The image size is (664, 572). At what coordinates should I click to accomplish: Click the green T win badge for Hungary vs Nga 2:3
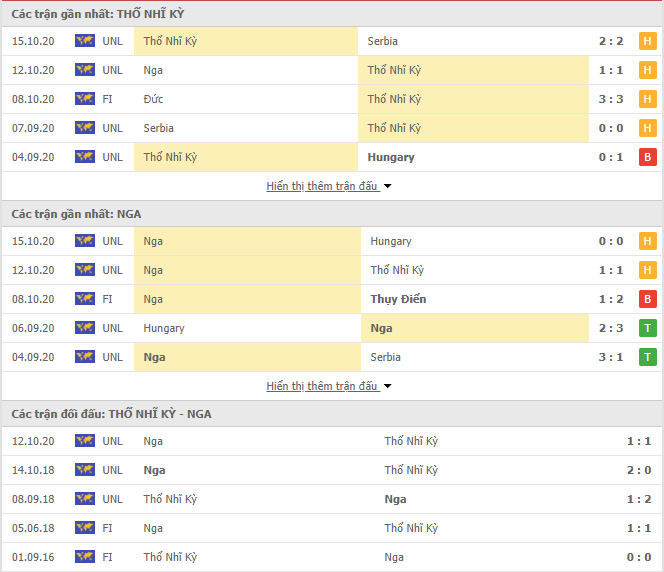pyautogui.click(x=647, y=328)
